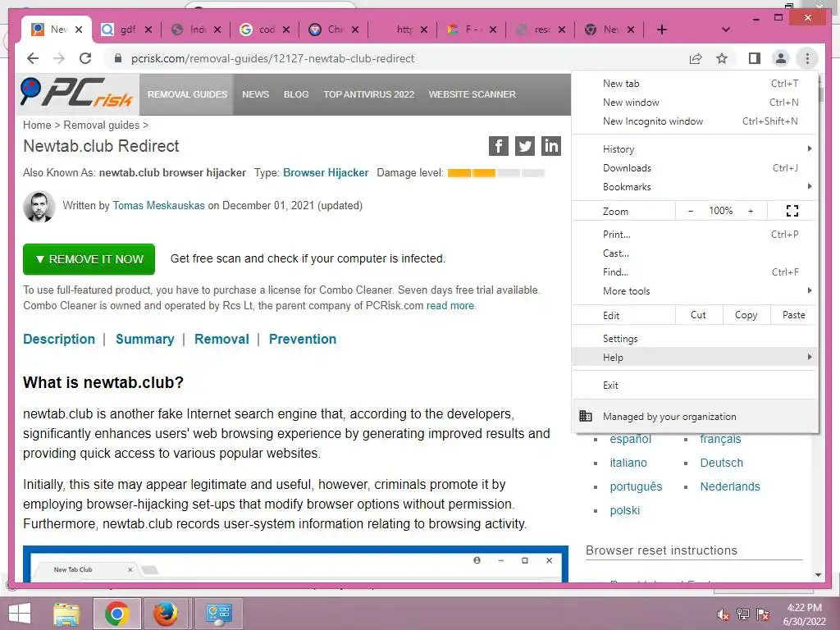Click the Action Center flag tray icon
This screenshot has height=630, width=840.
tap(763, 614)
